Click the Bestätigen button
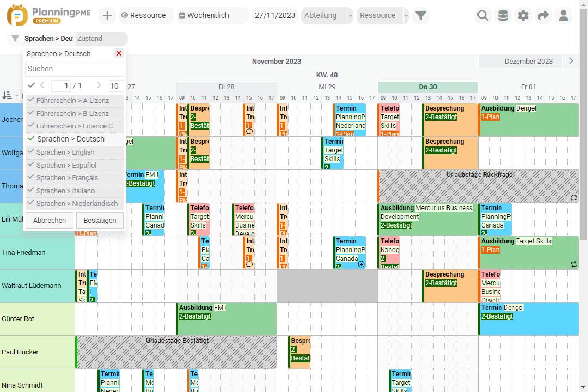 tap(100, 220)
